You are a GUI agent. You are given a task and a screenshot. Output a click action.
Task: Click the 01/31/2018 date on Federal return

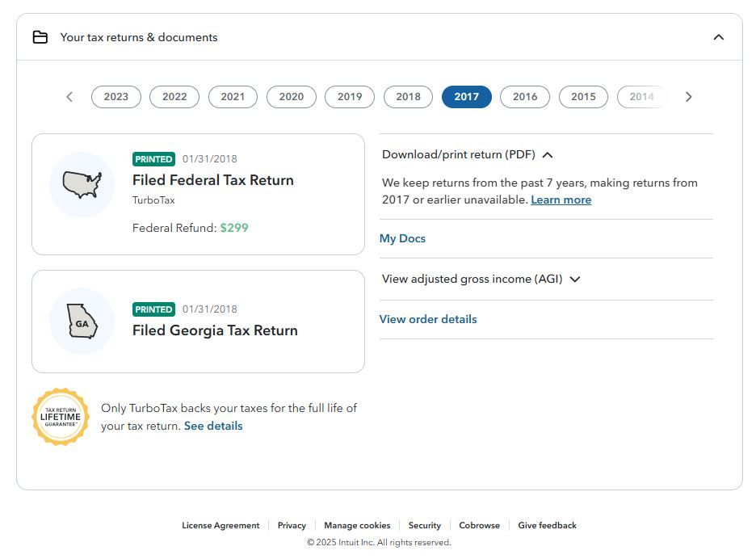click(x=210, y=159)
